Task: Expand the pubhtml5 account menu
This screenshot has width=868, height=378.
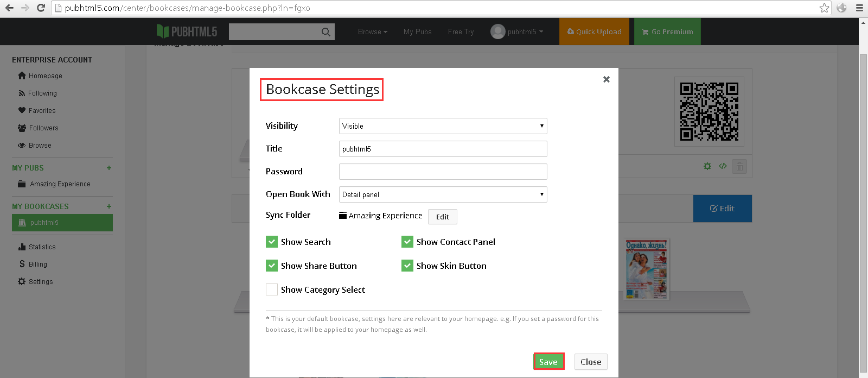Action: [525, 32]
